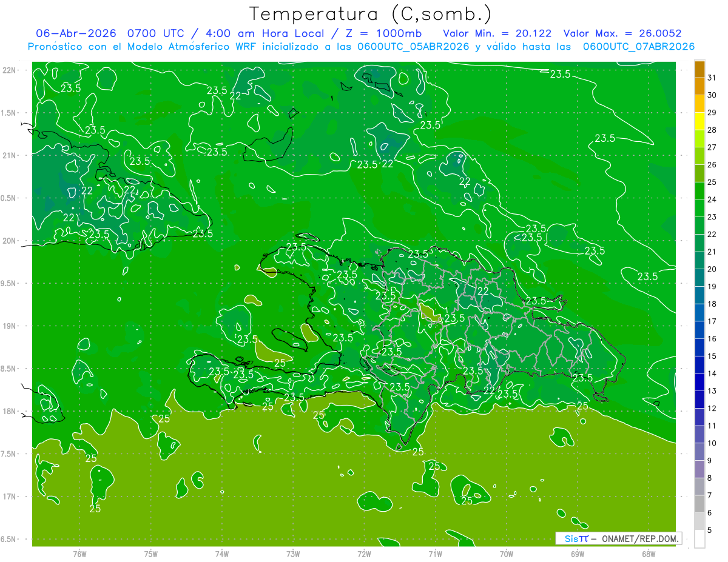Click the 0600UTC_07ABR2026 valid-until text
This screenshot has height=562, width=728.
[639, 47]
